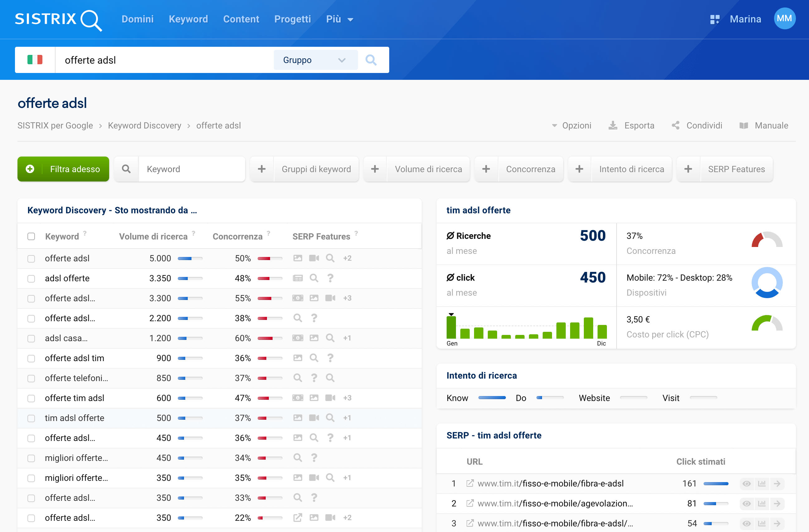Go to Keyword Discovery breadcrumb
The image size is (809, 532).
[144, 125]
